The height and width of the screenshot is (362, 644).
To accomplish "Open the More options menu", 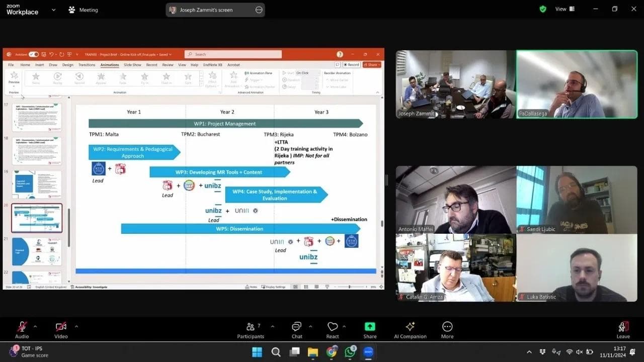I will pyautogui.click(x=447, y=327).
